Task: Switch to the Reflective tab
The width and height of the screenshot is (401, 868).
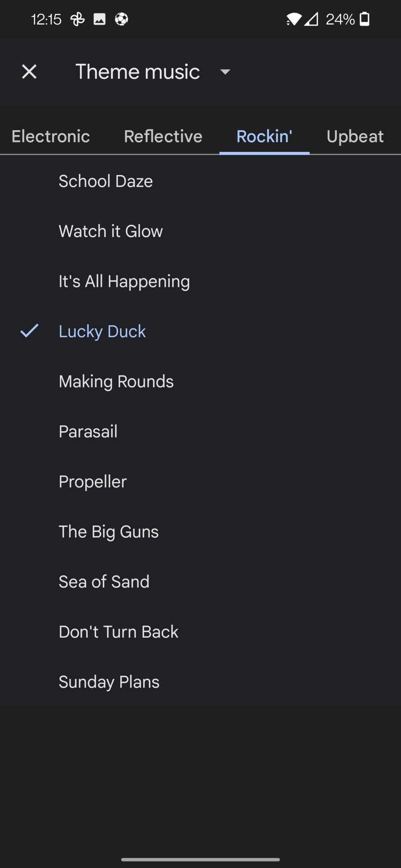Action: (x=163, y=136)
